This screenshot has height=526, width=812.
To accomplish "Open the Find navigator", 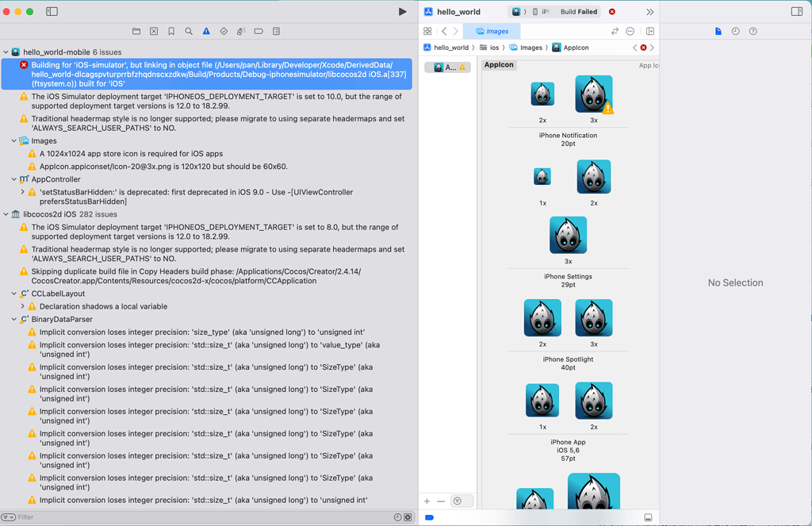I will [x=187, y=31].
